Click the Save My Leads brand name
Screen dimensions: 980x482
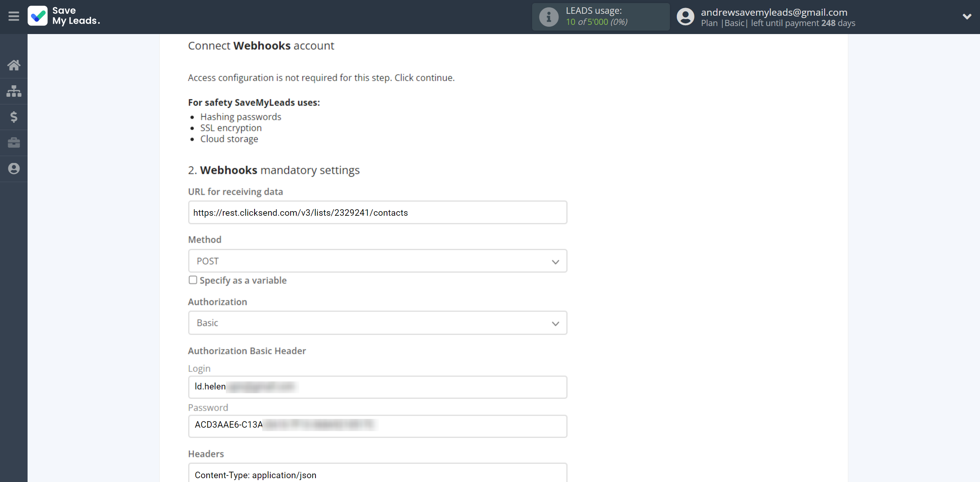[x=76, y=16]
